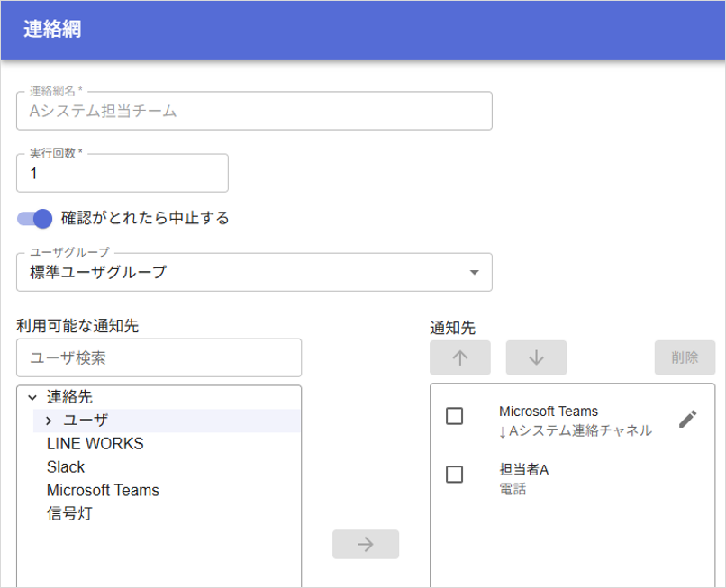Click the move up arrow button

459,357
